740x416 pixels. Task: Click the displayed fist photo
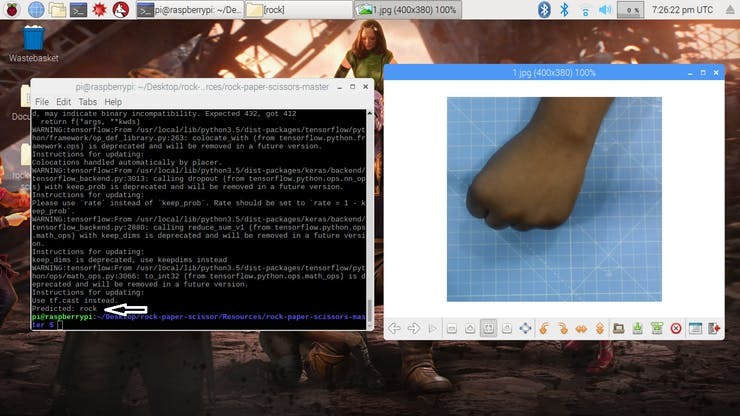(554, 199)
